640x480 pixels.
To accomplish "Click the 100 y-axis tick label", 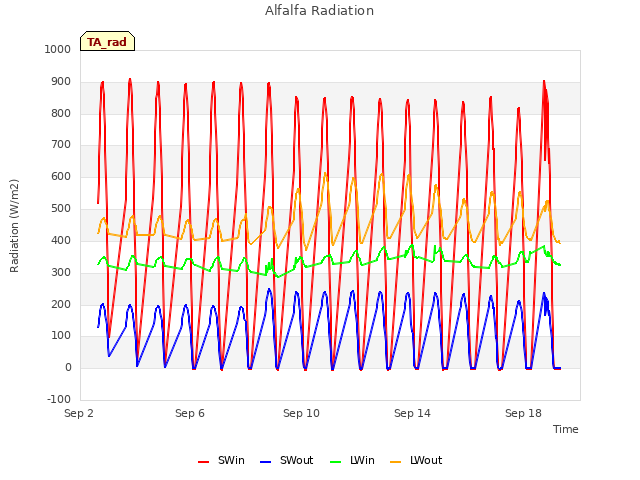I will 61,336.
